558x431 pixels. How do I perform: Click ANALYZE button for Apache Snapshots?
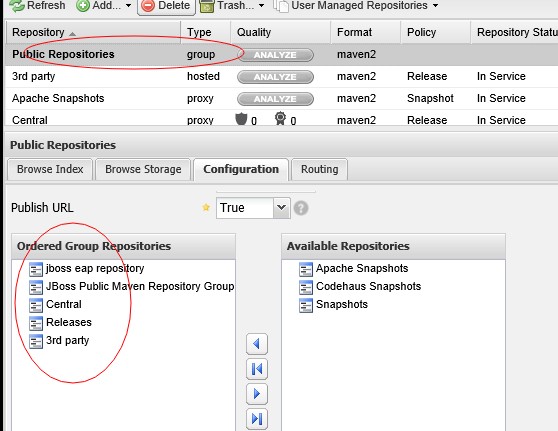point(275,99)
